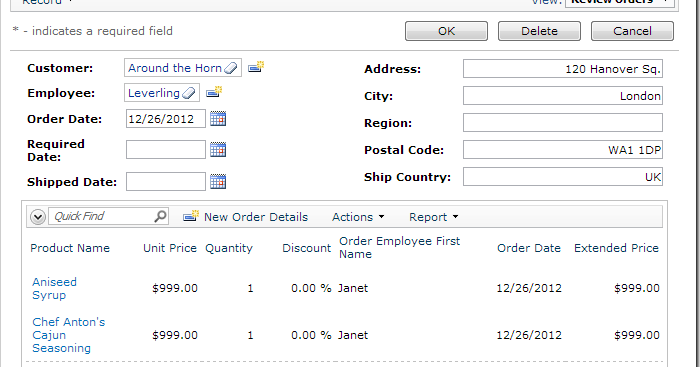The height and width of the screenshot is (367, 700).
Task: Clear Employee Leverling with eraser icon
Action: coord(189,93)
